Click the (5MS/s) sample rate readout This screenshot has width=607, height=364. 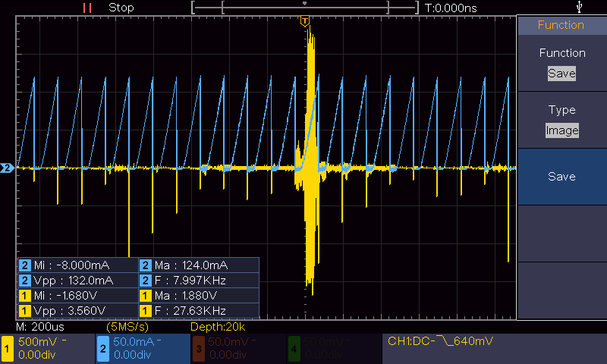127,327
